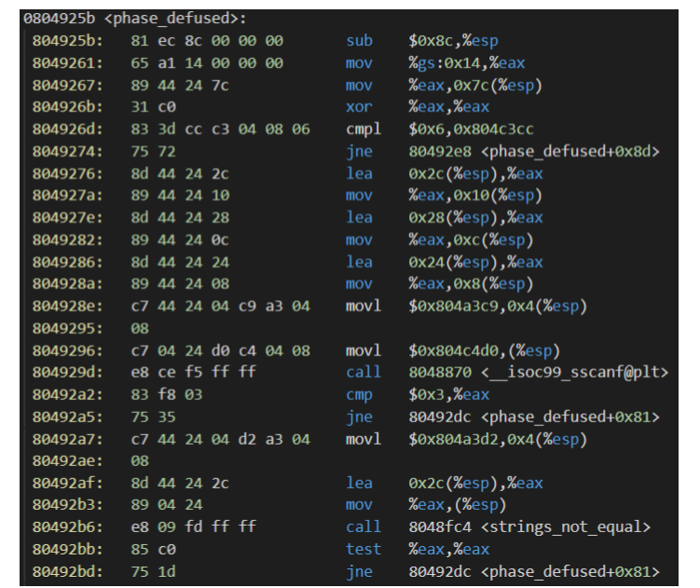Click the cmp mnemonic at 80492a2
Image resolution: width=700 pixels, height=588 pixels.
[359, 394]
